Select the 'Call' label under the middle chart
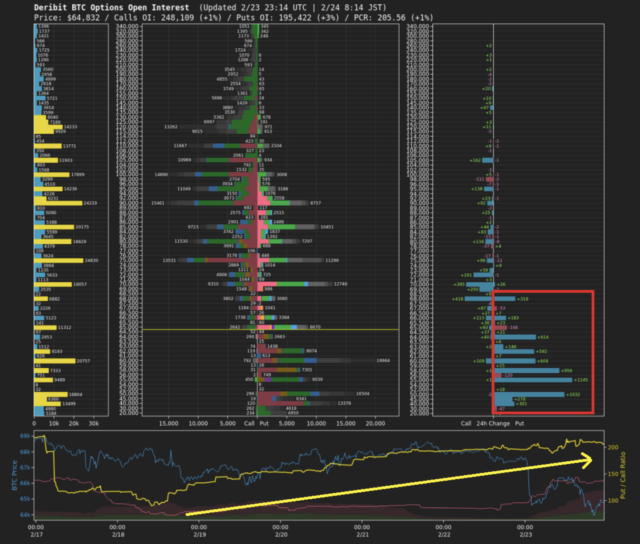The width and height of the screenshot is (640, 544). tap(250, 423)
